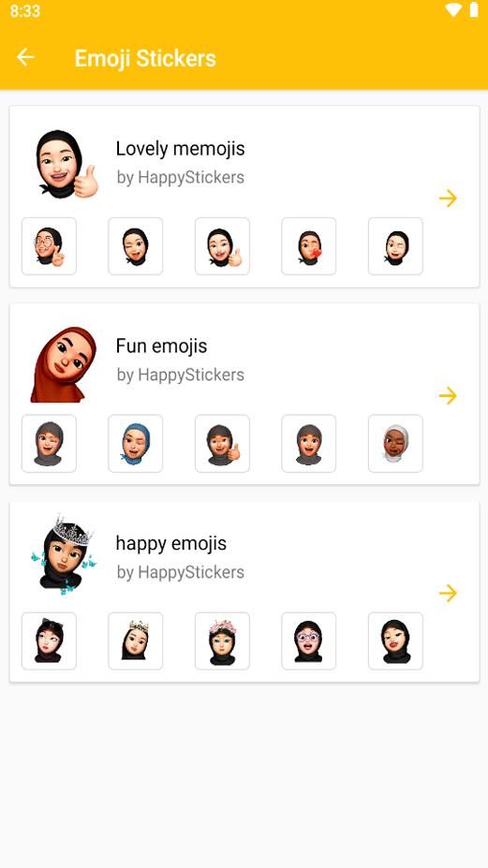The height and width of the screenshot is (868, 488).
Task: Tap the back arrow in header
Action: pos(25,57)
